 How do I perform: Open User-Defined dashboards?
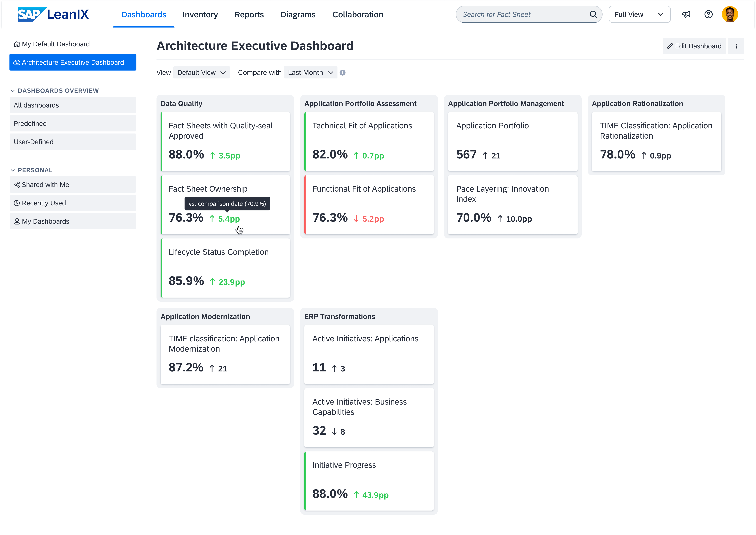tap(73, 142)
